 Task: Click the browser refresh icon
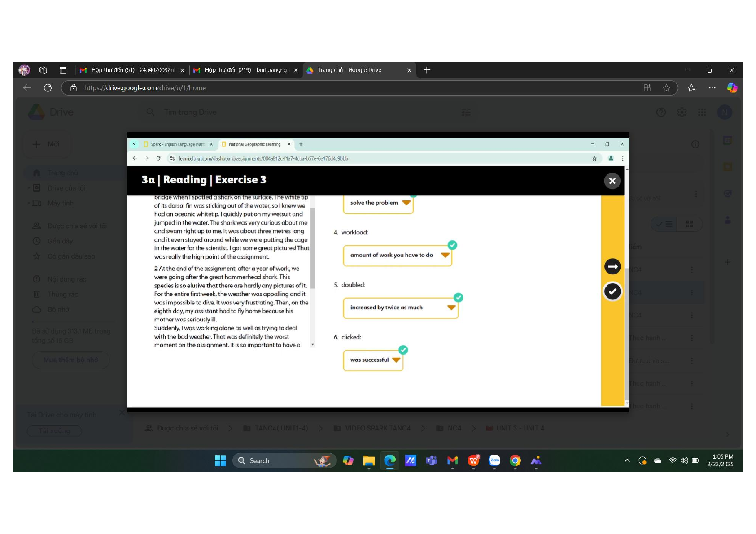(x=48, y=88)
